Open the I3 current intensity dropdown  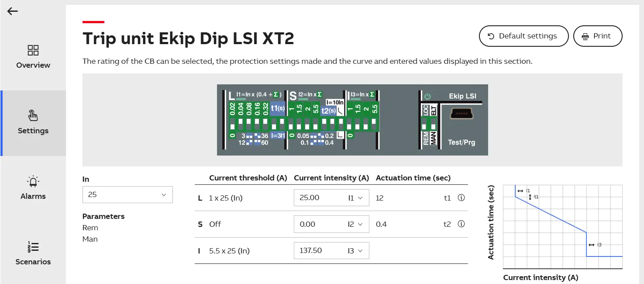[x=331, y=250]
